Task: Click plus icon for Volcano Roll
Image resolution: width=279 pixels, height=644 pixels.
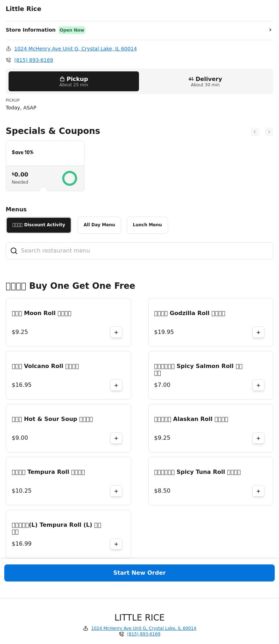Action: tap(116, 385)
